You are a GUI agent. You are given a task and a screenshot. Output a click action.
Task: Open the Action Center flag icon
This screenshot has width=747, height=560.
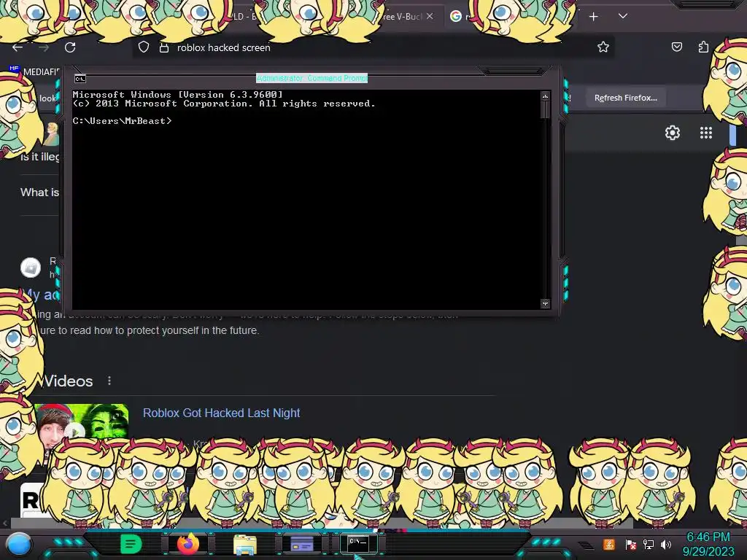point(631,544)
